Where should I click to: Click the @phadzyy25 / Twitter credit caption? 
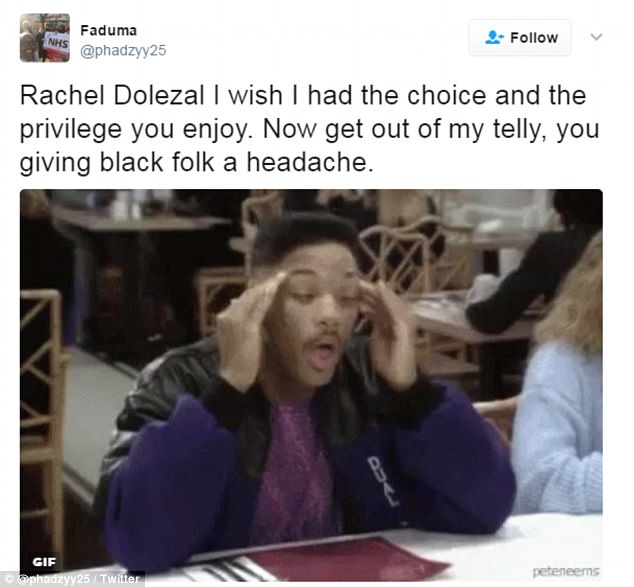[72, 579]
